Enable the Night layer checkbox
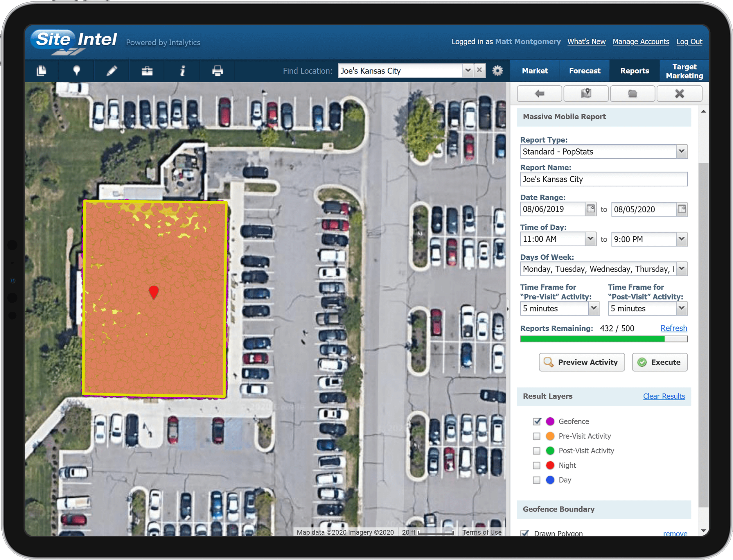This screenshot has width=733, height=560. [537, 465]
